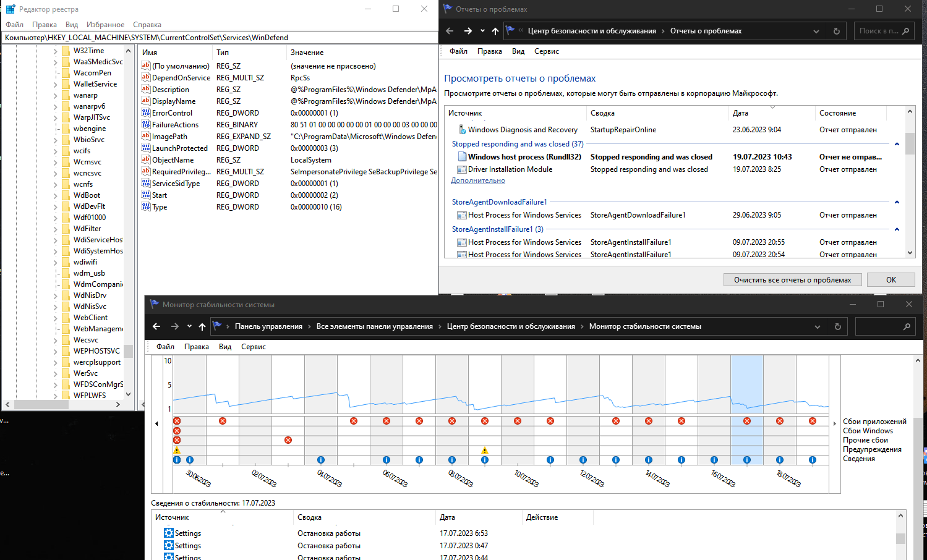
Task: Select the ErrorControl DWORD value icon
Action: point(146,113)
